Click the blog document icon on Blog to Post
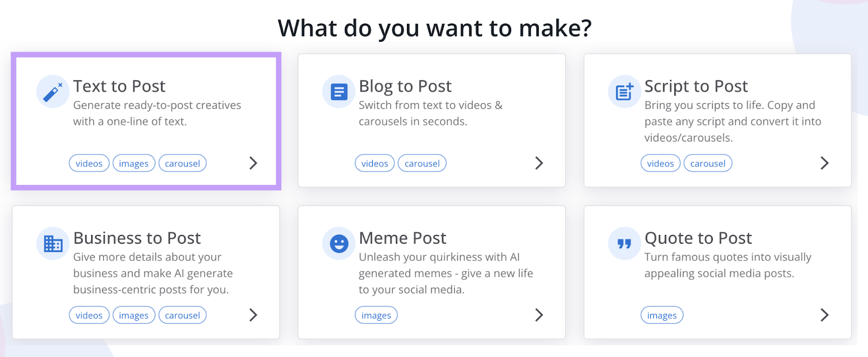The width and height of the screenshot is (868, 357). [337, 91]
